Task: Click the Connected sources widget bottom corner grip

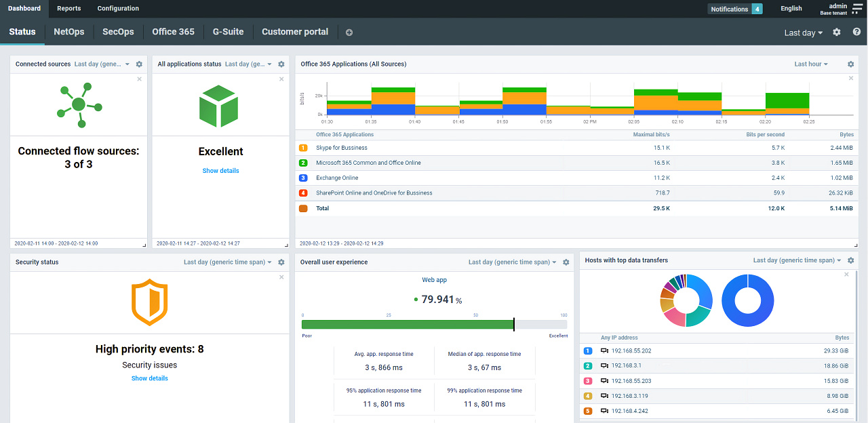Action: [144, 245]
